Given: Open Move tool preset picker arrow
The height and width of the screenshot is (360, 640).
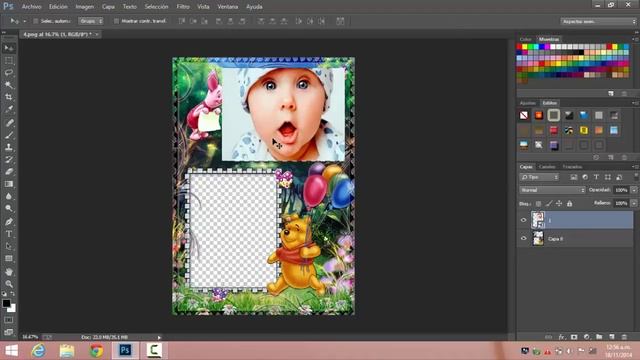Looking at the screenshot, I should (x=24, y=21).
